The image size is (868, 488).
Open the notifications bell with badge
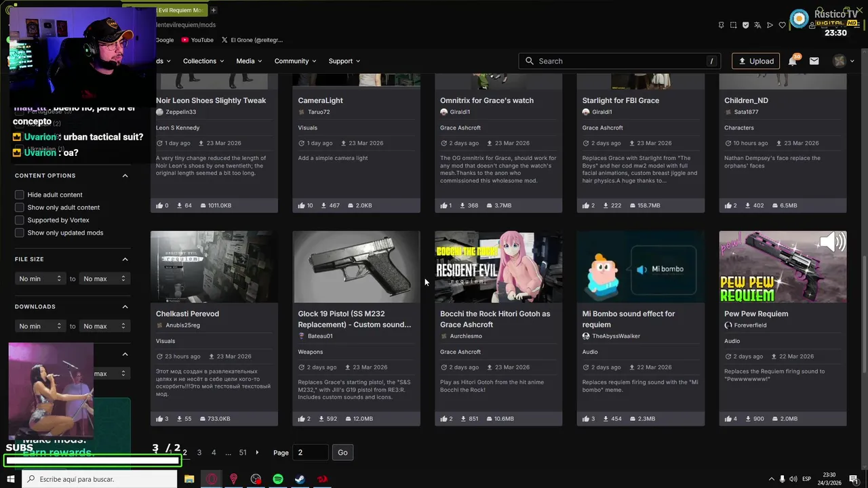click(792, 61)
